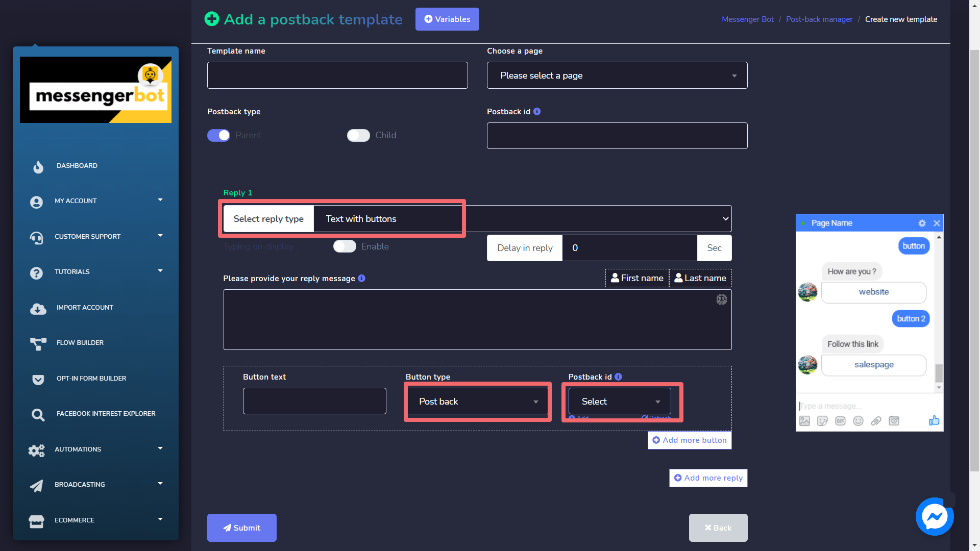Click the Import Account cloud icon

38,308
